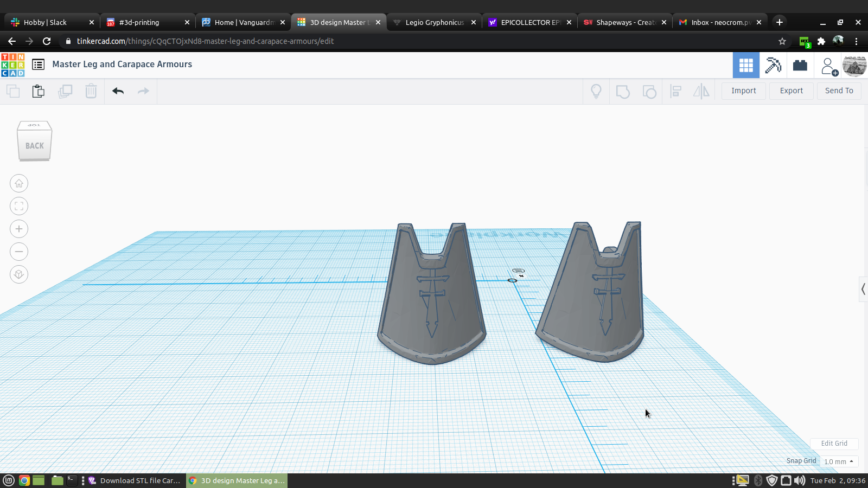Delete the selected shape
Viewport: 868px width, 488px height.
tap(91, 91)
